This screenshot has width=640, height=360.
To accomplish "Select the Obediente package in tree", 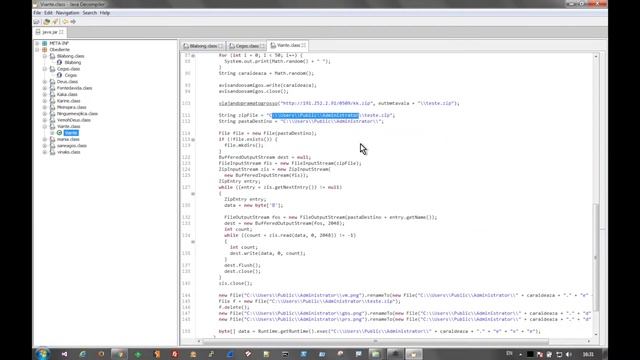I will pyautogui.click(x=60, y=50).
